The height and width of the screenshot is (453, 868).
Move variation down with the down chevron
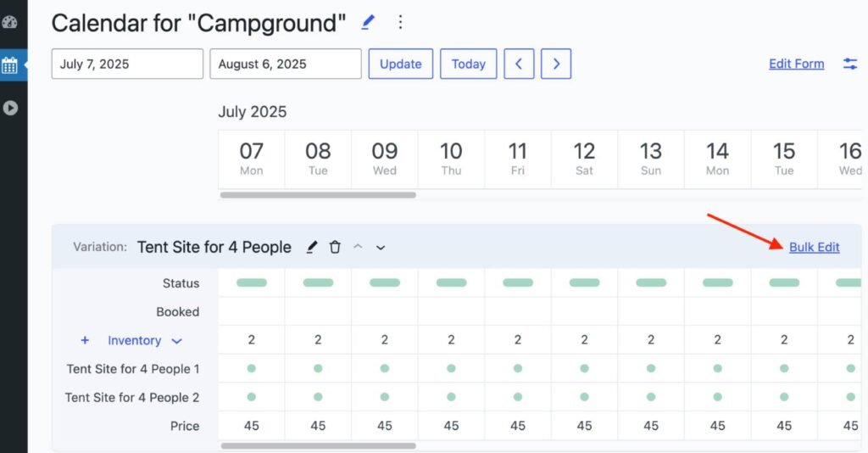point(381,248)
